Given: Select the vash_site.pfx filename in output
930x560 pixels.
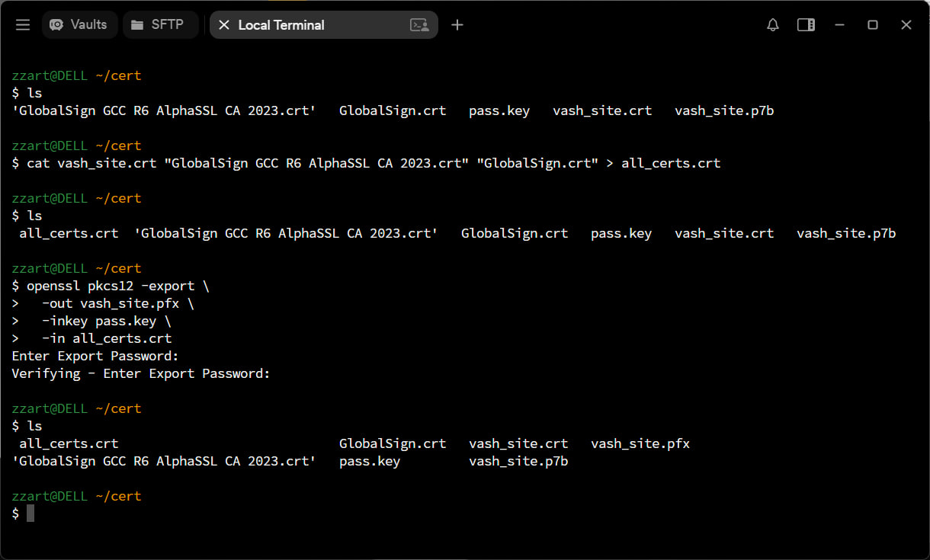Looking at the screenshot, I should click(640, 443).
